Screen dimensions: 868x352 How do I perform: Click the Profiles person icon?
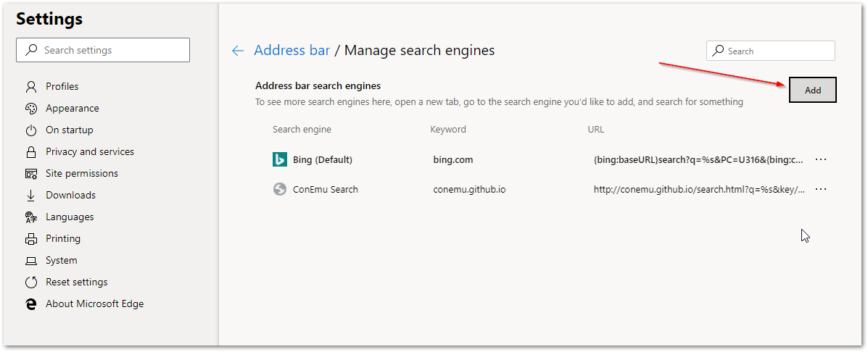click(x=31, y=87)
